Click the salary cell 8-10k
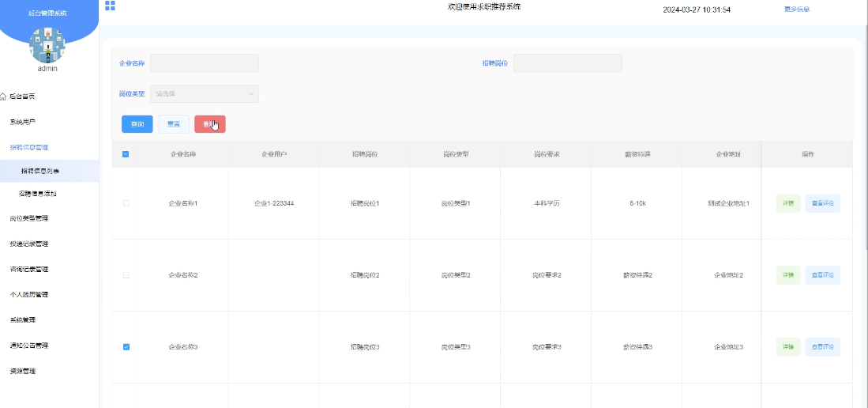The height and width of the screenshot is (408, 868). (x=637, y=203)
